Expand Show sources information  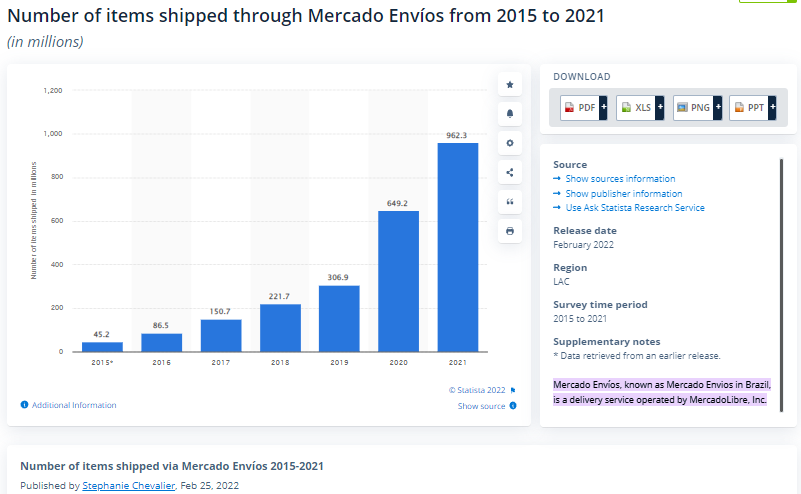point(619,179)
